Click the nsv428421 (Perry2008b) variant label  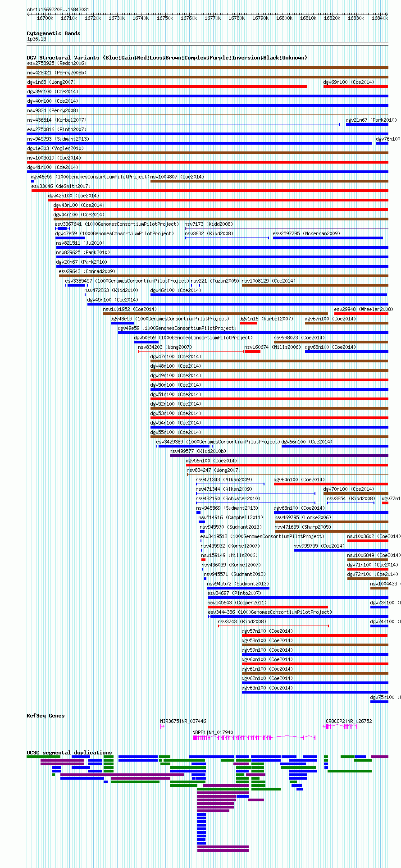point(57,73)
